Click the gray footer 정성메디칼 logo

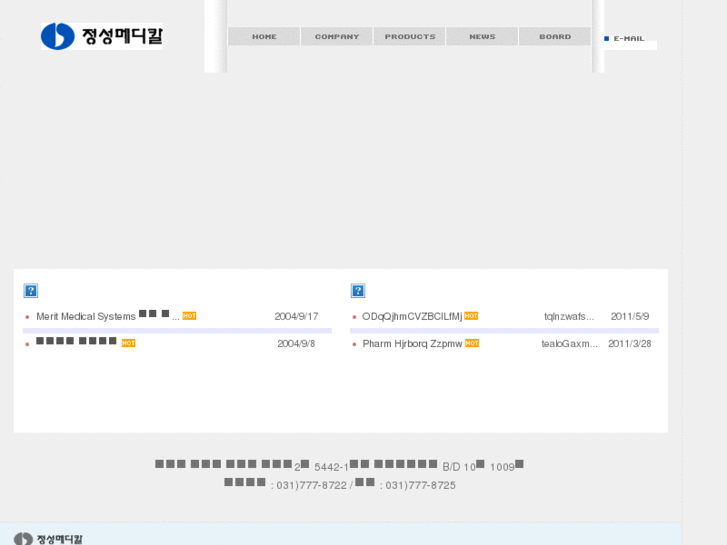48,539
